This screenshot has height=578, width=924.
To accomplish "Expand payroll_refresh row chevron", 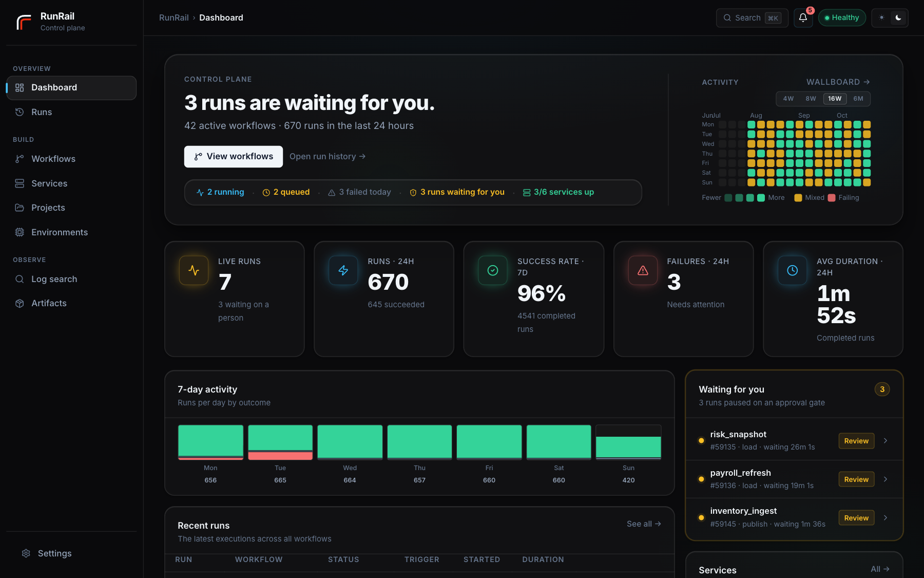I will point(885,479).
